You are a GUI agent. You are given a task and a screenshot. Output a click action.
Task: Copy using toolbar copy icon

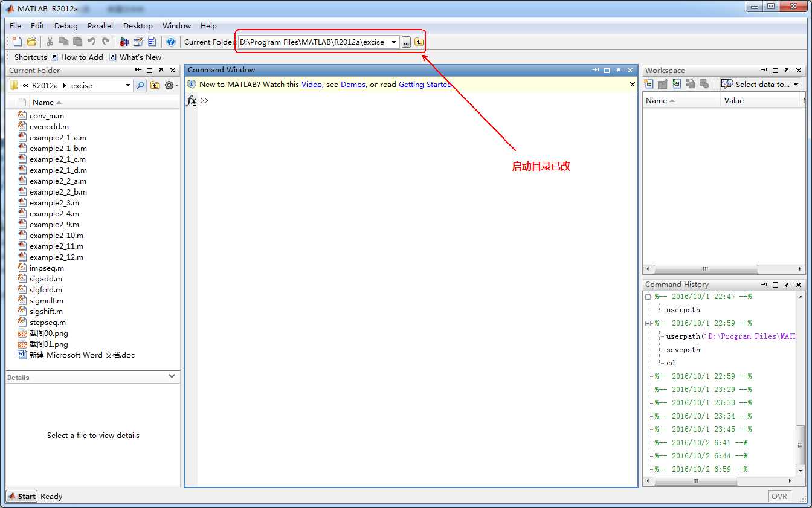(63, 42)
